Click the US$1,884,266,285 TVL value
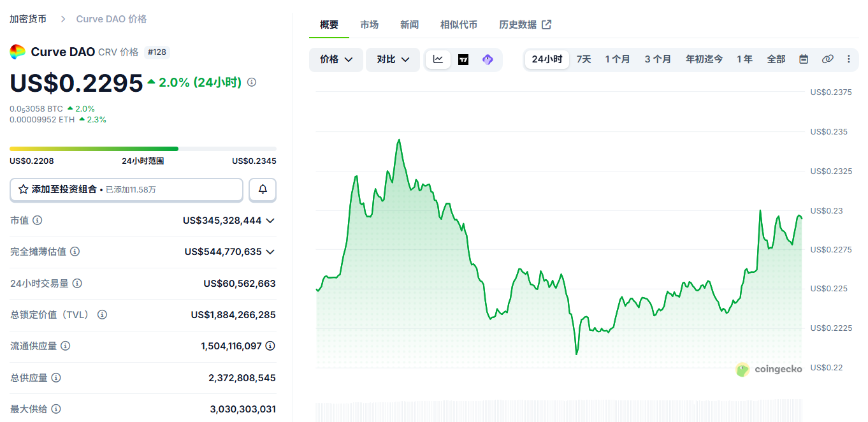The height and width of the screenshot is (422, 868). tap(233, 314)
